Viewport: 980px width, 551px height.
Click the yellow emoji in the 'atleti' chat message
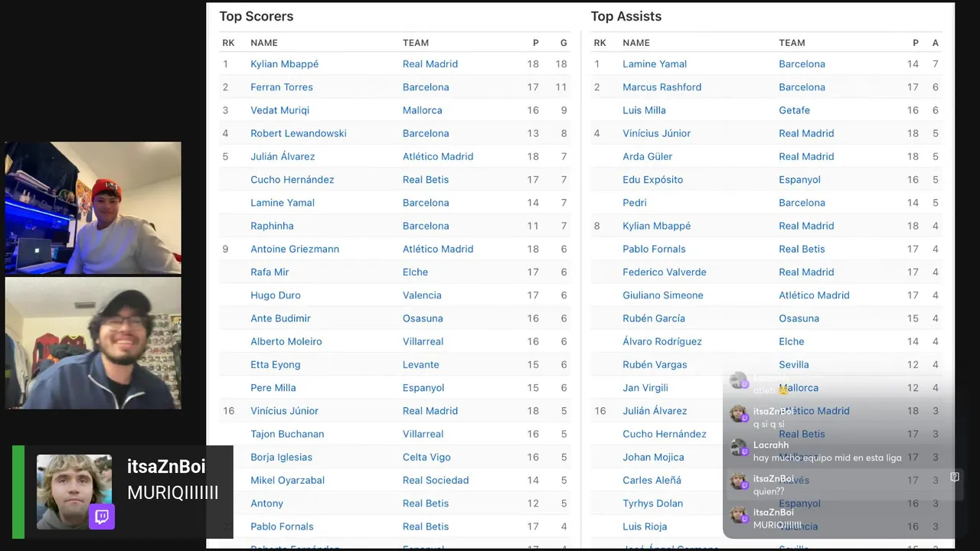tap(783, 390)
